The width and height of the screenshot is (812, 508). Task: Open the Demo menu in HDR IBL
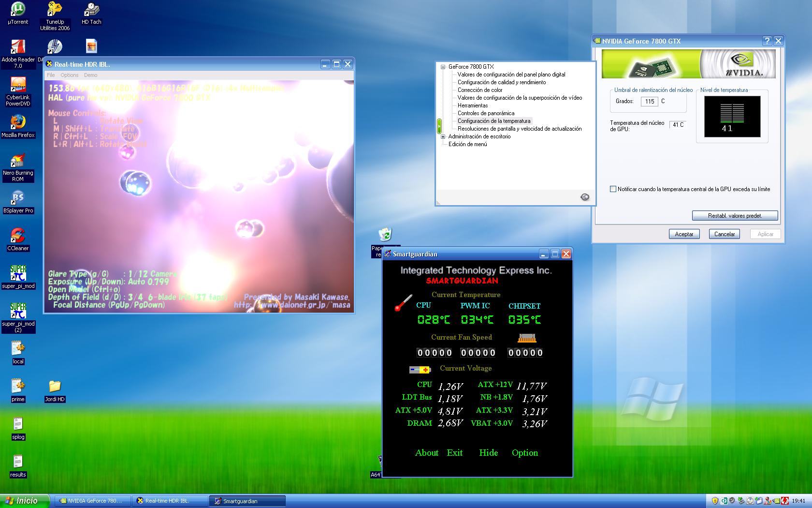pyautogui.click(x=90, y=75)
